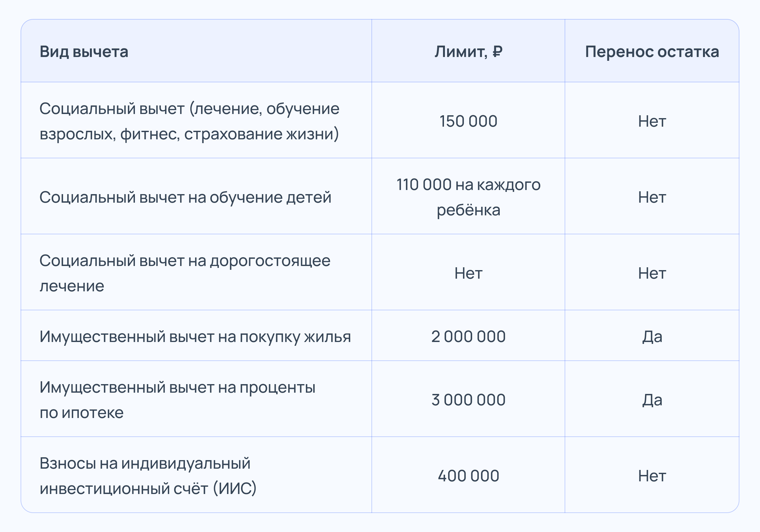760x532 pixels.
Task: Select "Социальный вычет на дорогостоящее лечение" cell
Action: click(x=185, y=273)
